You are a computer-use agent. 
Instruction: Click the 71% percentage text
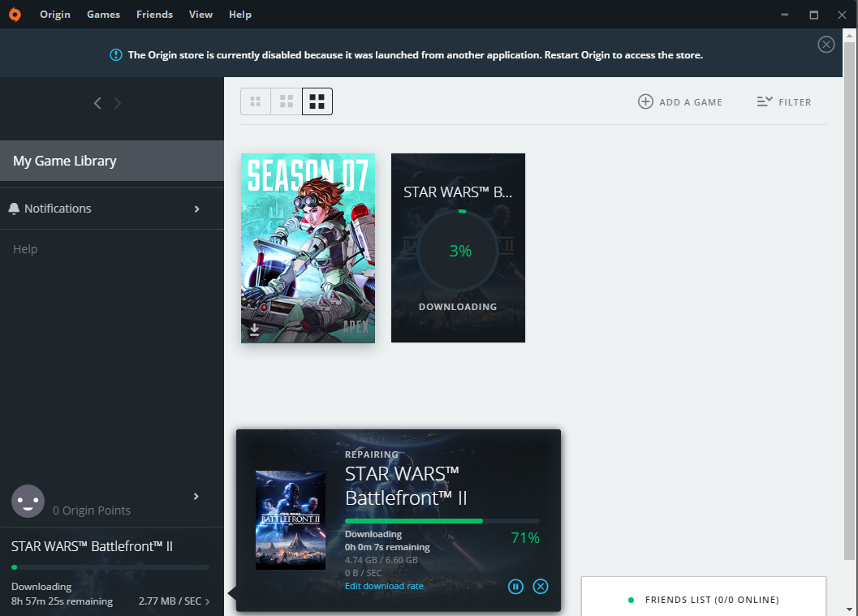tap(525, 538)
